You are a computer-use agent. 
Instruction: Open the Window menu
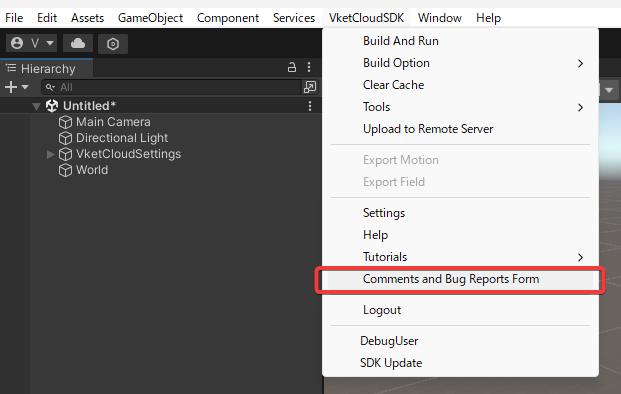tap(440, 18)
